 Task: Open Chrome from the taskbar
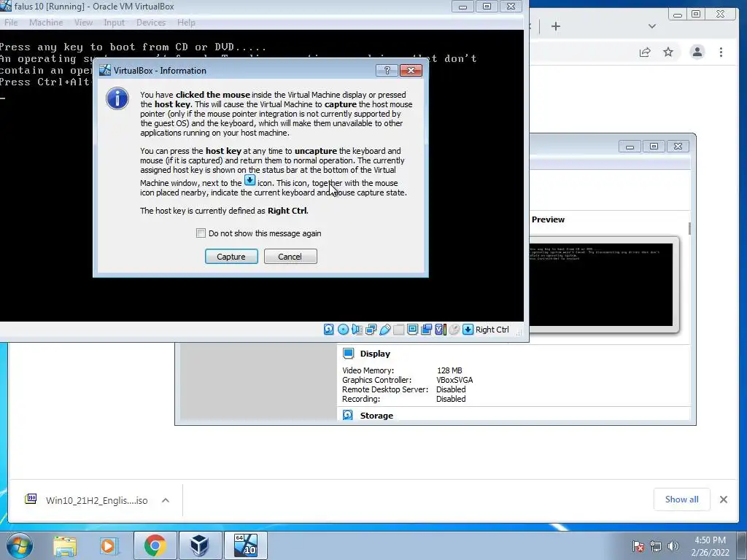pyautogui.click(x=155, y=545)
